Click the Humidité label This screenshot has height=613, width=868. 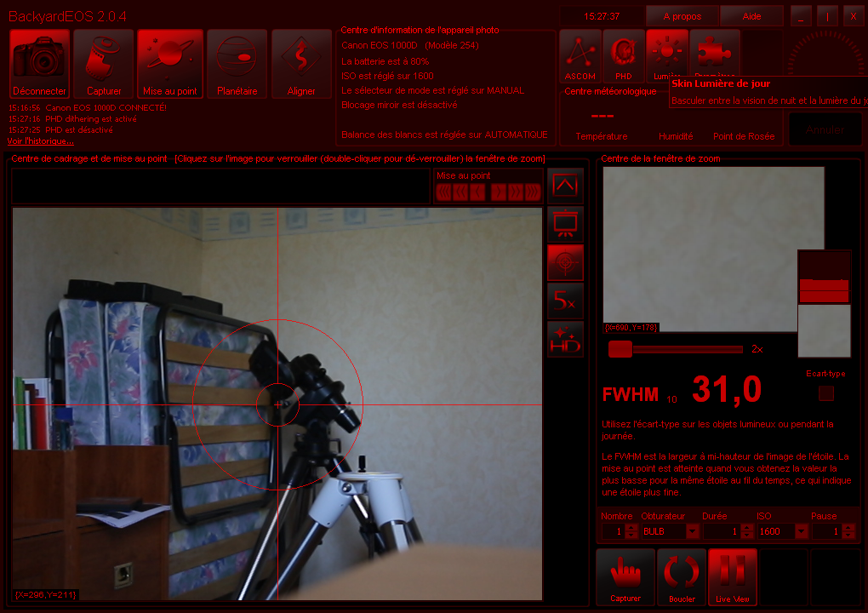pos(676,136)
